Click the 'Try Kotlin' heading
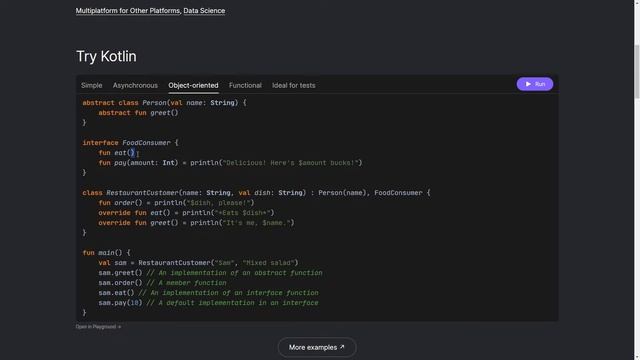This screenshot has width=640, height=360. click(x=107, y=56)
